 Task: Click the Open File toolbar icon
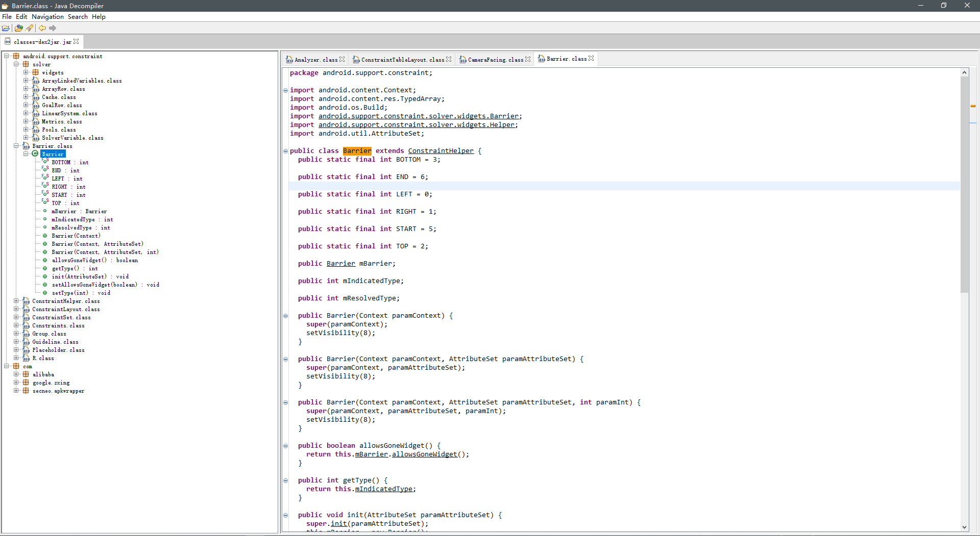(x=6, y=28)
